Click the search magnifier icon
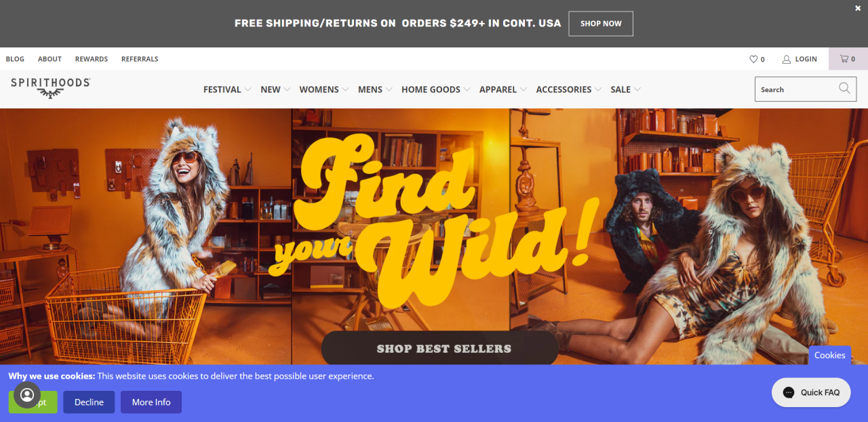The width and height of the screenshot is (868, 422). tap(844, 88)
